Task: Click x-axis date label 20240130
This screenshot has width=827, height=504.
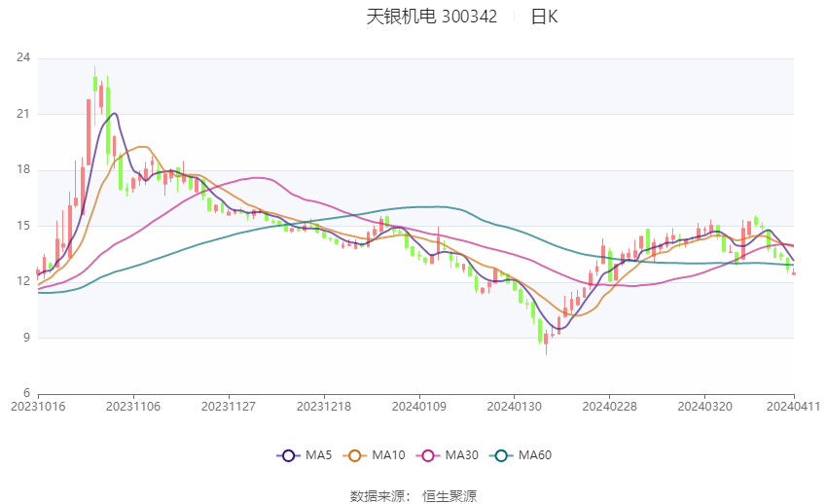Action: [x=514, y=407]
